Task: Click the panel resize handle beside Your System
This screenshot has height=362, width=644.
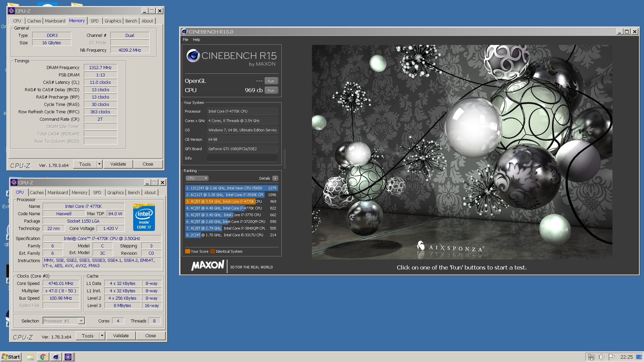Action: pyautogui.click(x=284, y=159)
